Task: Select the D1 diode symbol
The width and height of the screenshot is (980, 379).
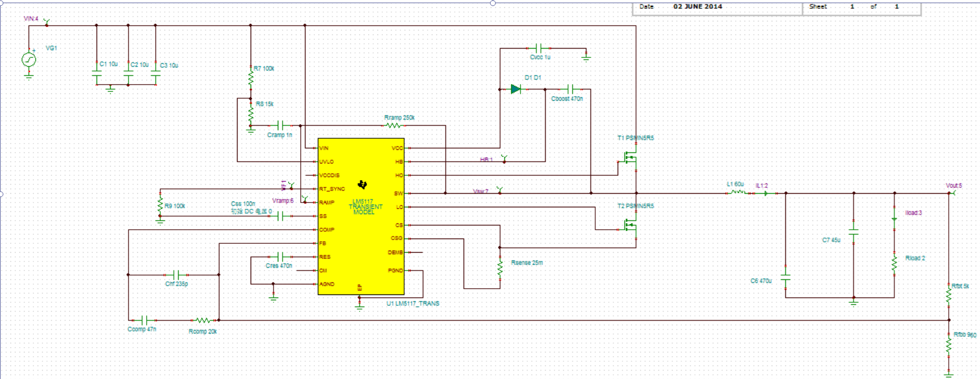Action: (516, 89)
